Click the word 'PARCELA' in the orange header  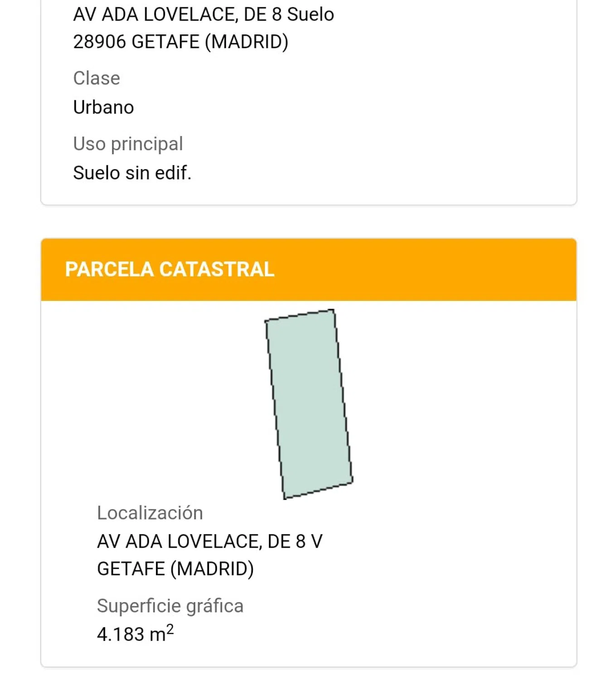click(x=109, y=269)
